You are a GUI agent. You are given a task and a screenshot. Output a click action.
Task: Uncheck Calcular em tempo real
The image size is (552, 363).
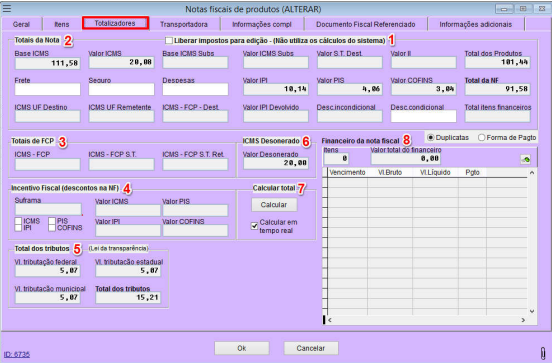click(x=254, y=226)
